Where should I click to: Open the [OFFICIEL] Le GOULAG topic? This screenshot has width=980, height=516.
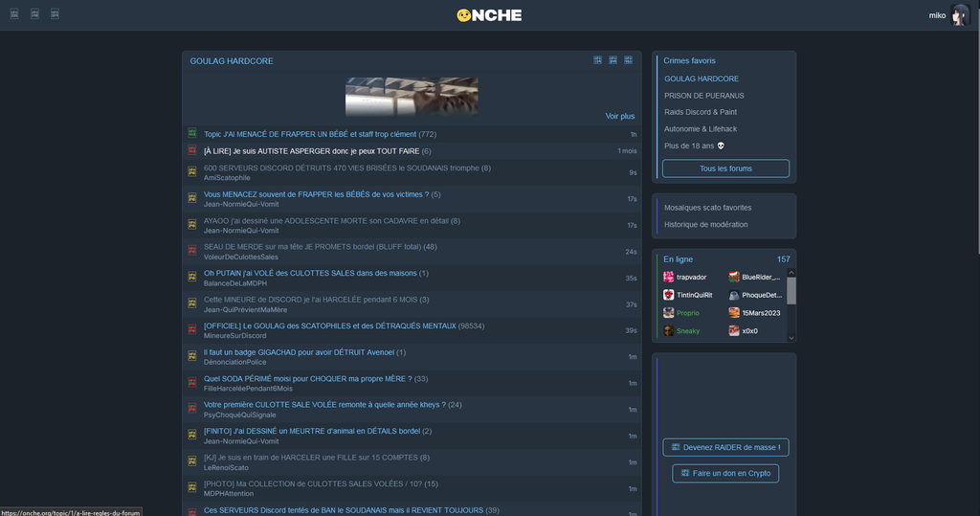pos(329,325)
